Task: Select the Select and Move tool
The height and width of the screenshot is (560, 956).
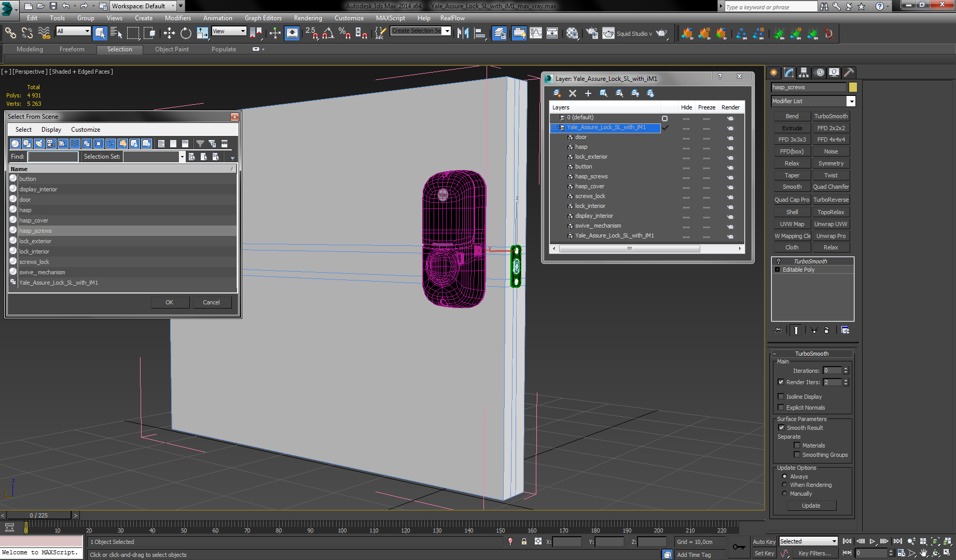Action: (x=169, y=33)
